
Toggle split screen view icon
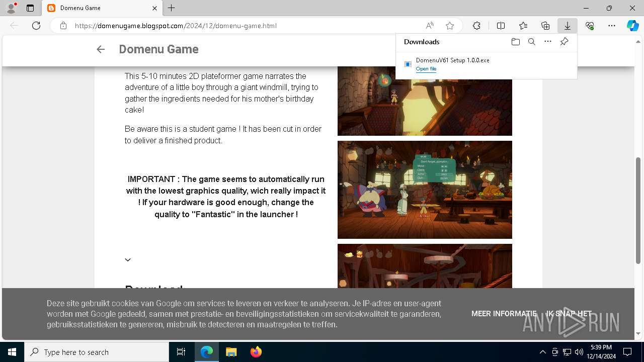[x=501, y=26]
